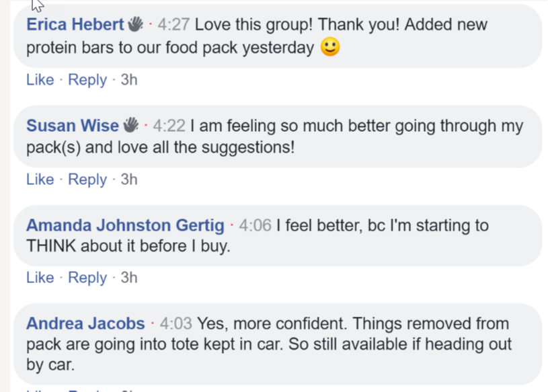Open Amanda Johnston Gertig's profile
Viewport: 548px width, 392px height.
click(125, 225)
